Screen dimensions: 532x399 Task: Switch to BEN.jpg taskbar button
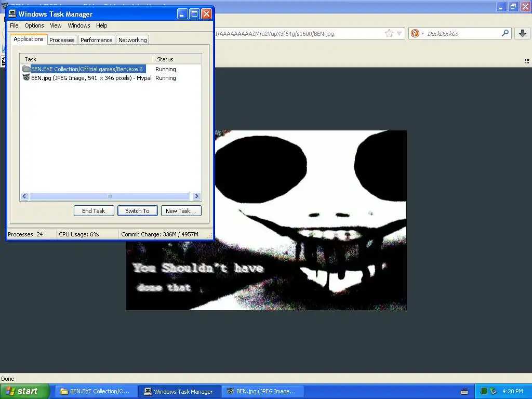(262, 391)
